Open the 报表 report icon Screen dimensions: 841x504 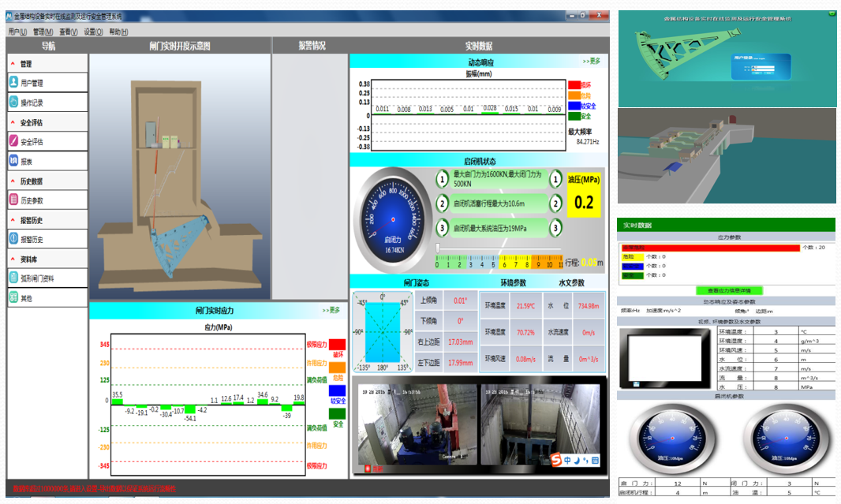[14, 160]
